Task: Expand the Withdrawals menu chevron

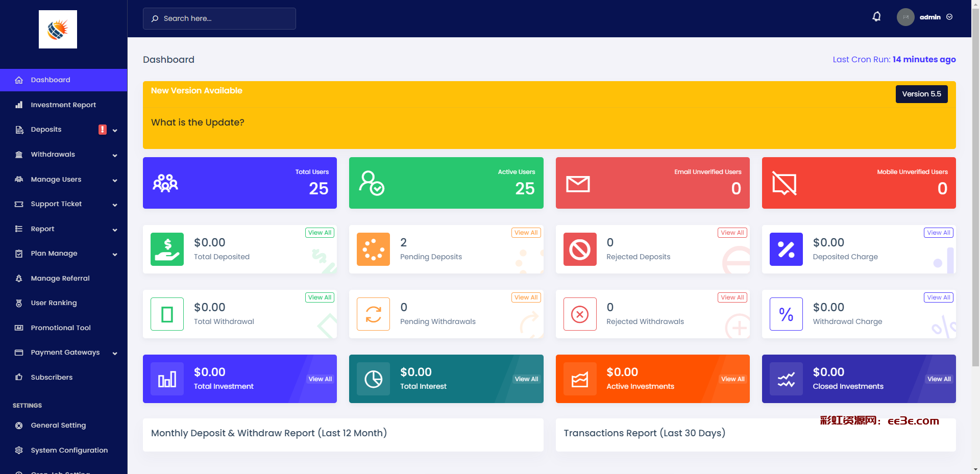Action: pyautogui.click(x=115, y=156)
